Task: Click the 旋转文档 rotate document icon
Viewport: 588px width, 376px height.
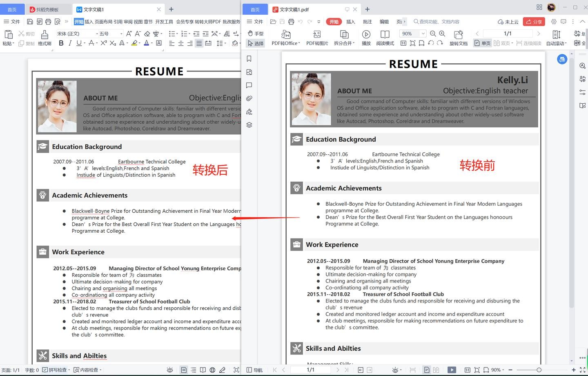Action: pyautogui.click(x=458, y=37)
